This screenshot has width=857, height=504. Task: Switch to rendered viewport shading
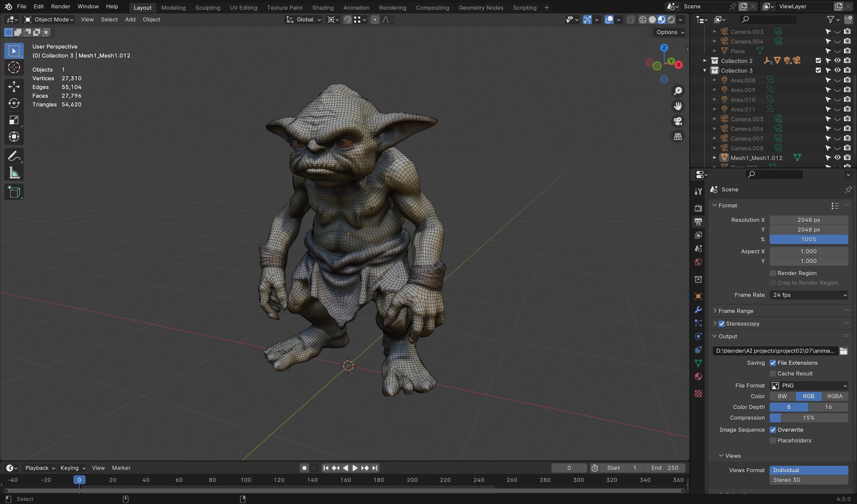point(671,20)
